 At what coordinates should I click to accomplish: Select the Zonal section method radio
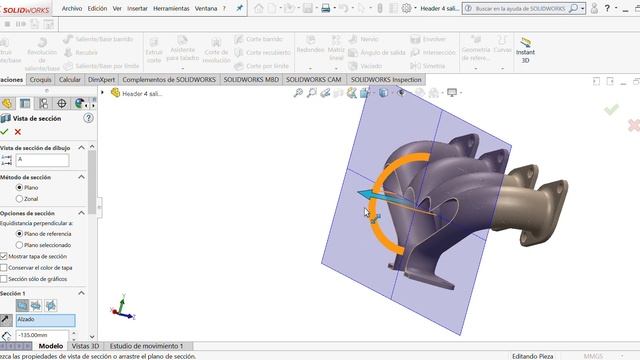[19, 199]
